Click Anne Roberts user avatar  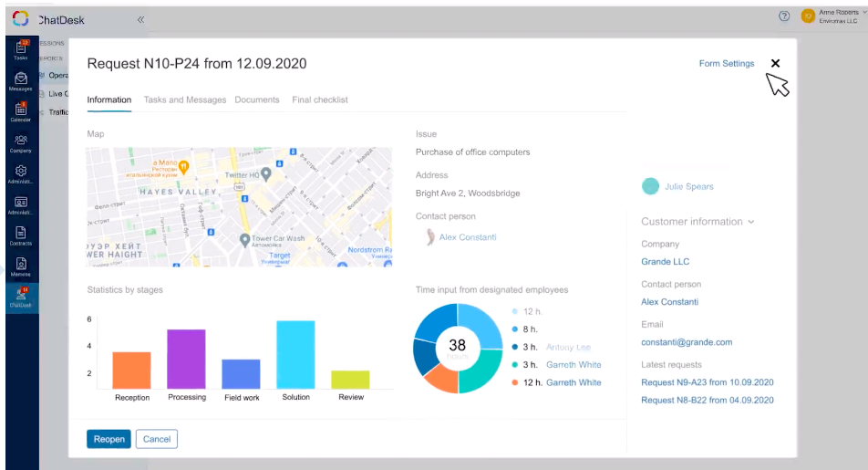(808, 16)
